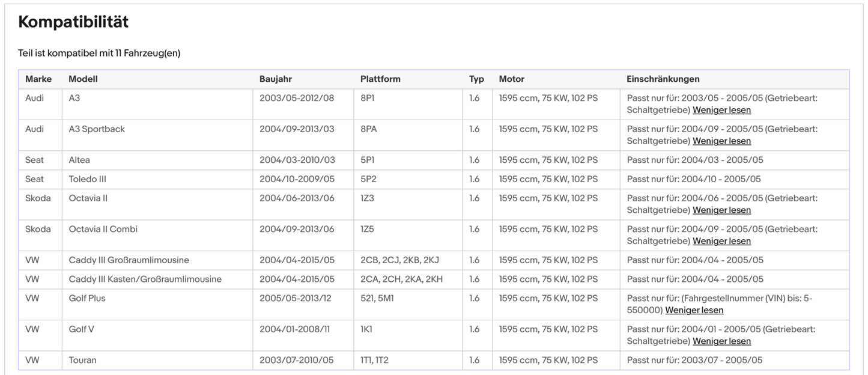868x375 pixels.
Task: Click the Caddy III Kasten/Großraumlimousine cell
Action: [145, 279]
